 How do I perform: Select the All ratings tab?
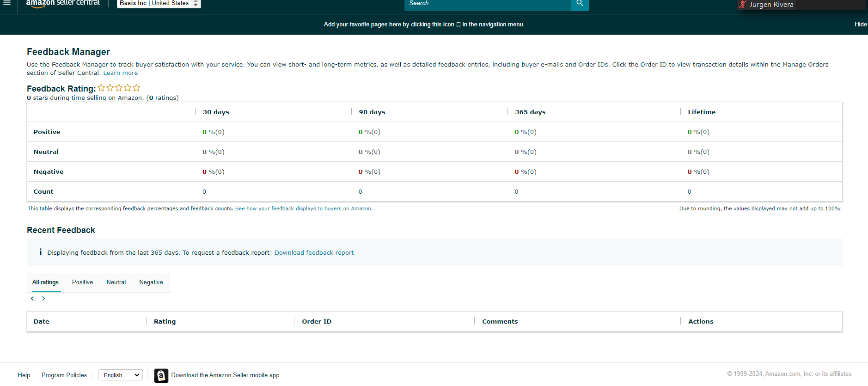[x=45, y=282]
